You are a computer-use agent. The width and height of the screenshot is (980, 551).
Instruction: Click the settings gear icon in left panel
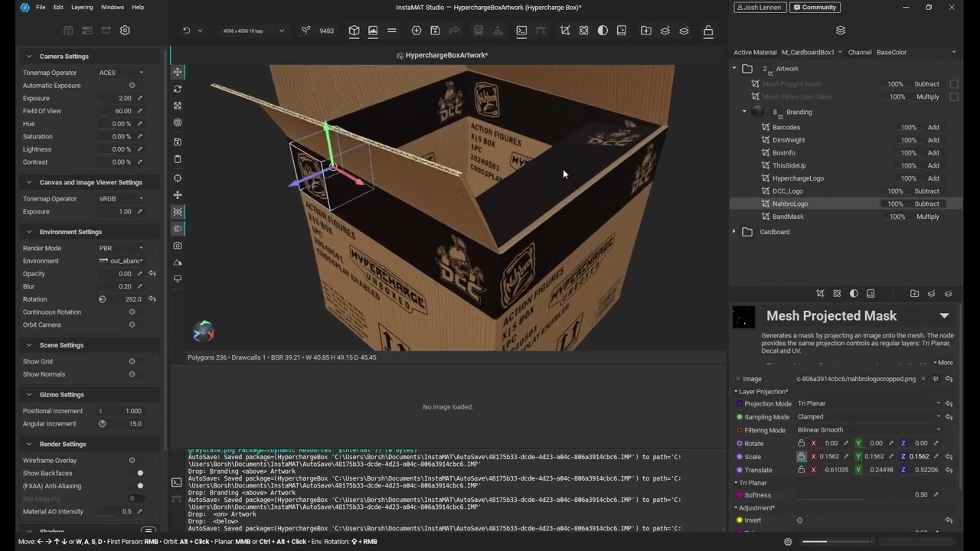125,31
